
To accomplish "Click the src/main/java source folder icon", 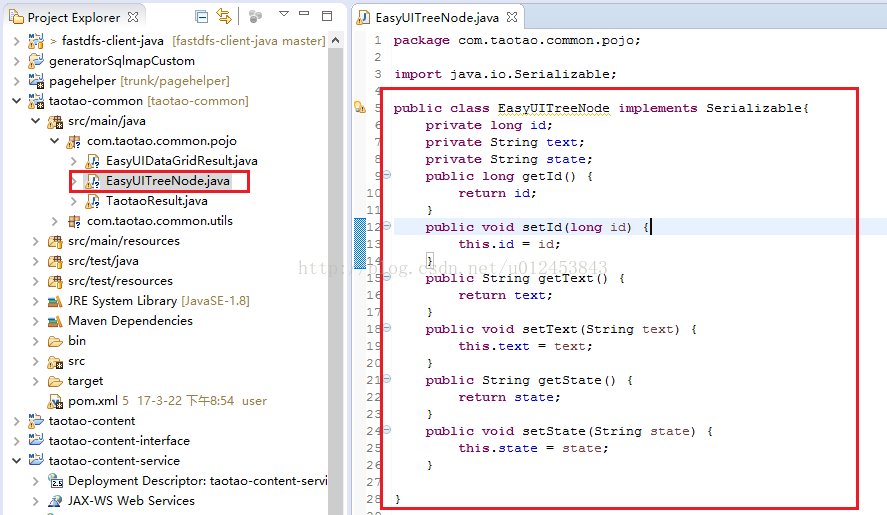I will pos(55,121).
